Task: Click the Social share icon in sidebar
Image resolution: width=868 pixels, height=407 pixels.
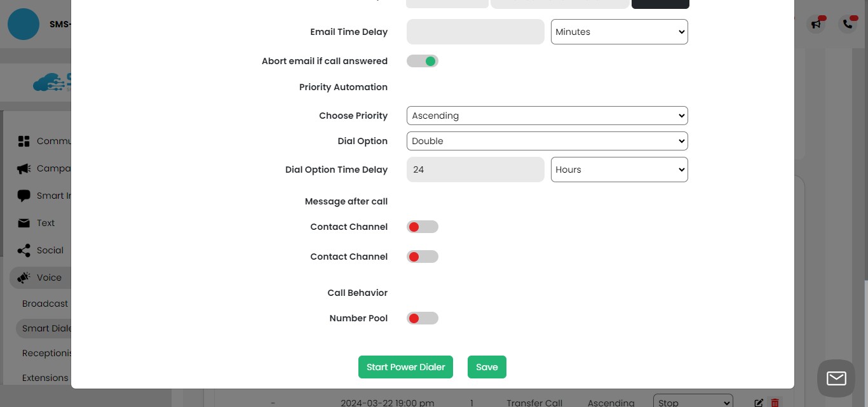Action: (24, 250)
